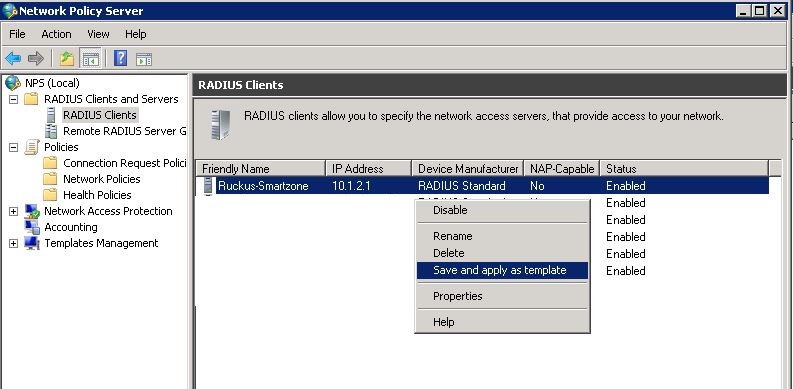Select Templates Management tree item
Viewport: 793px width, 389px height.
(x=101, y=243)
